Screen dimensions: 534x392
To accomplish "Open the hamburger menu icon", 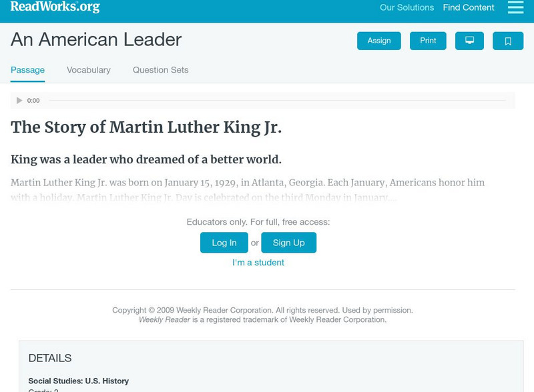I will [x=515, y=7].
